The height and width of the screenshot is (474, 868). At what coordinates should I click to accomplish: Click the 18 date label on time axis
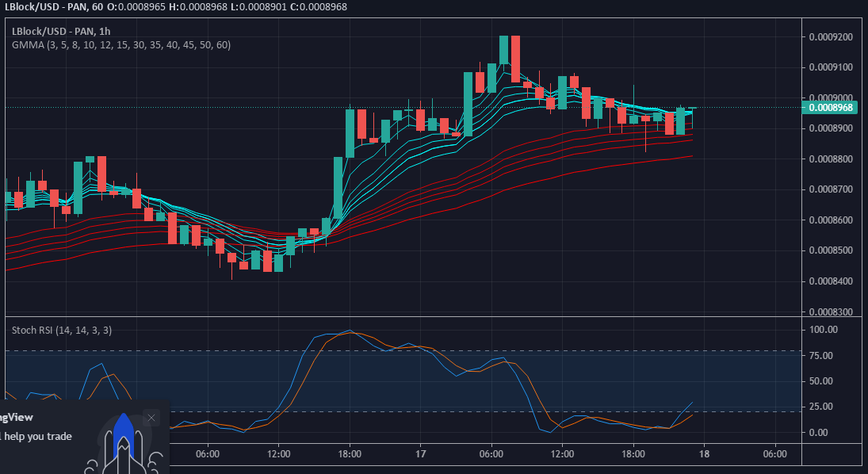[704, 454]
